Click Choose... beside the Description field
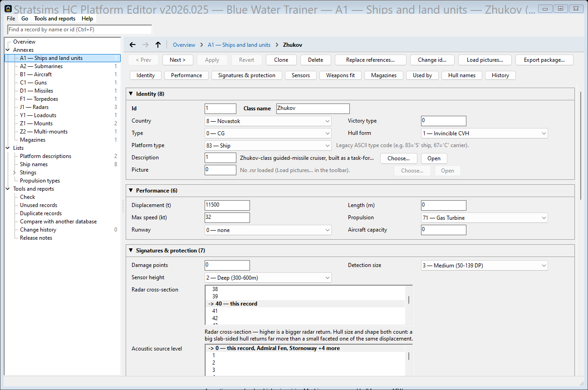The image size is (588, 390). tap(399, 158)
